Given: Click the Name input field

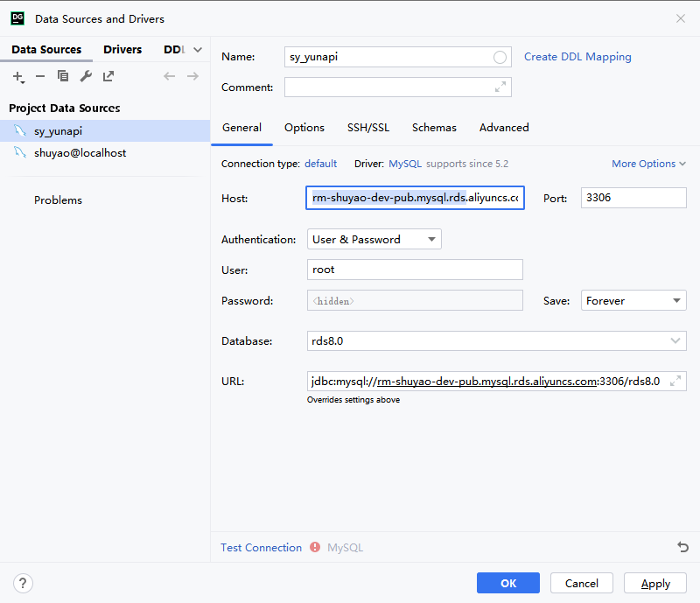Looking at the screenshot, I should 398,57.
